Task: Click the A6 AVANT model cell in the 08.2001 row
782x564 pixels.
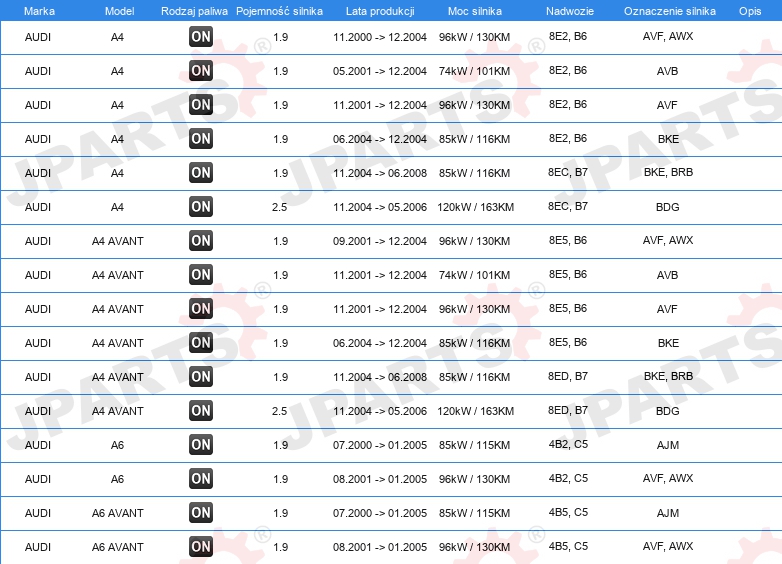Action: [x=118, y=547]
